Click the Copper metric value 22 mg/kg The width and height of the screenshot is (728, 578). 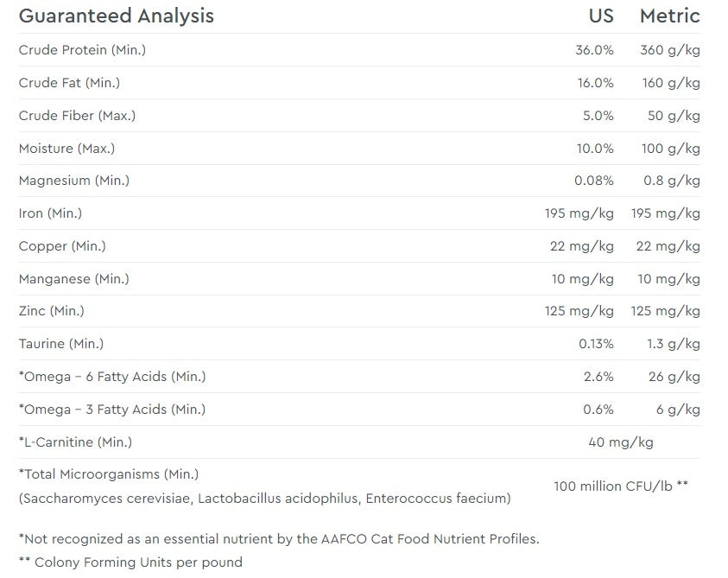pos(668,246)
